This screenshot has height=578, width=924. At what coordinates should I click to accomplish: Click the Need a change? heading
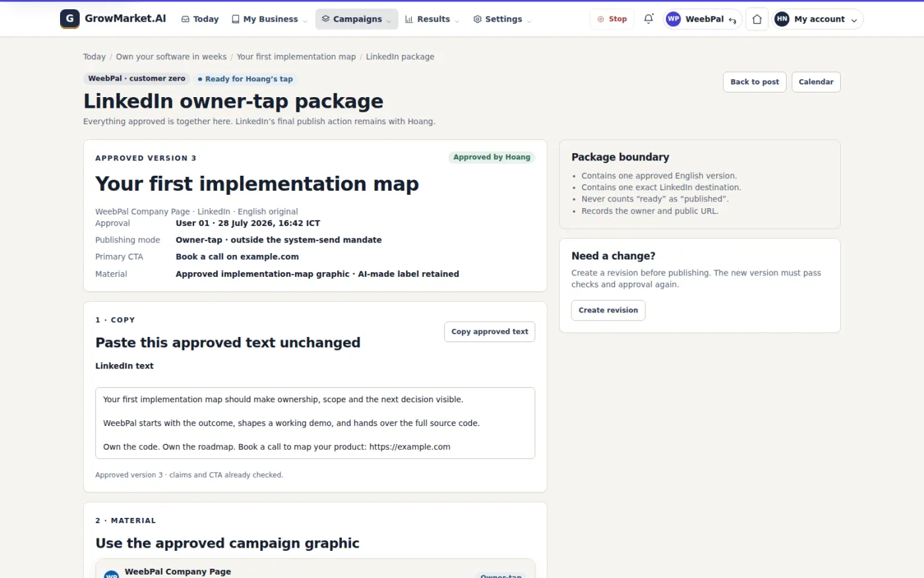point(613,256)
